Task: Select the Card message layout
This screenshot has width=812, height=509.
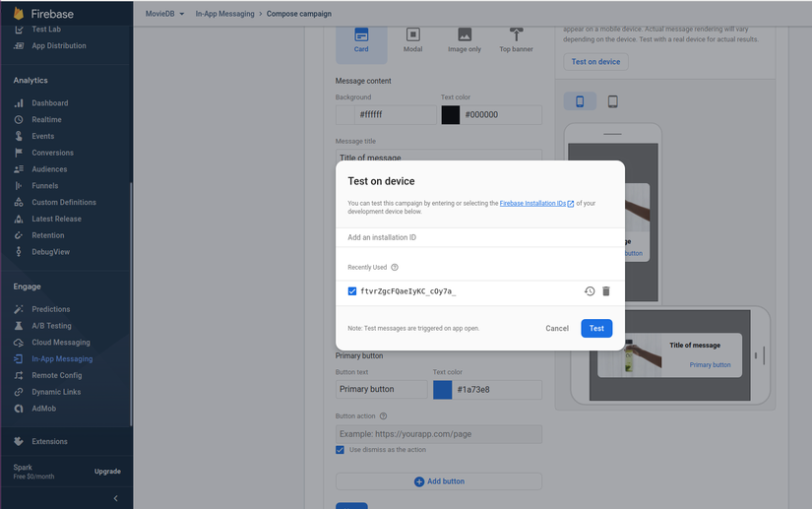Action: (361, 41)
